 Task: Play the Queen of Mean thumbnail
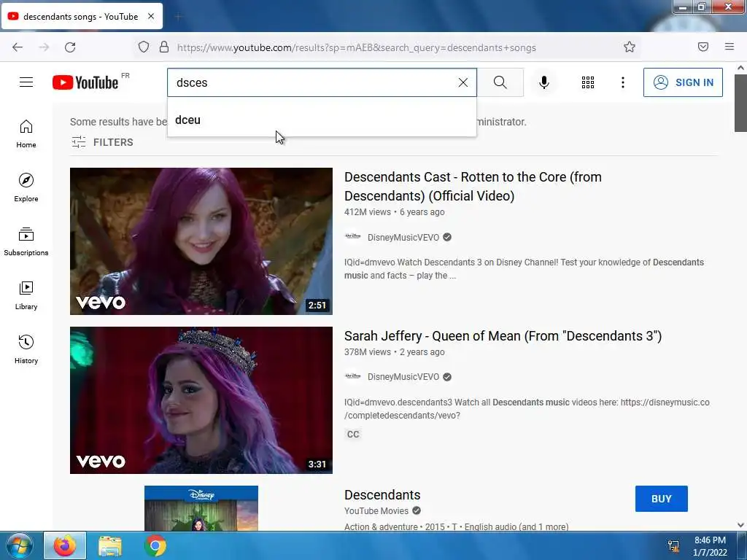[201, 400]
